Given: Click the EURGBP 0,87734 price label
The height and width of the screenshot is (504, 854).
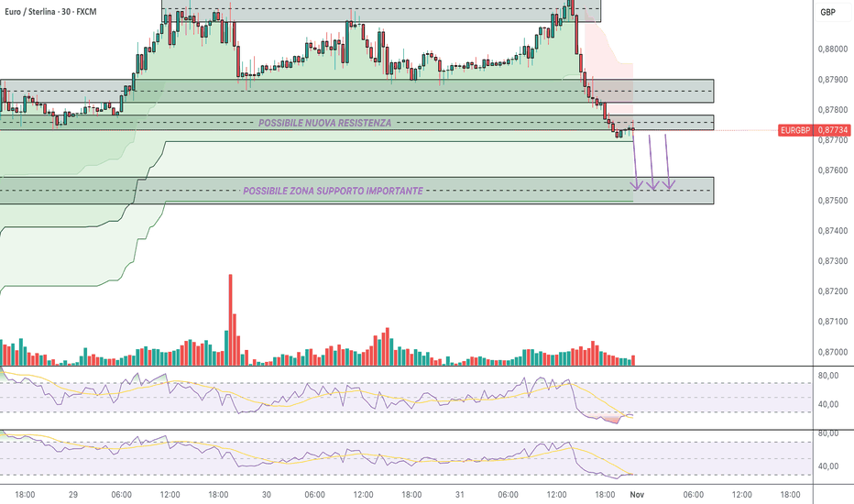Looking at the screenshot, I should pos(814,130).
